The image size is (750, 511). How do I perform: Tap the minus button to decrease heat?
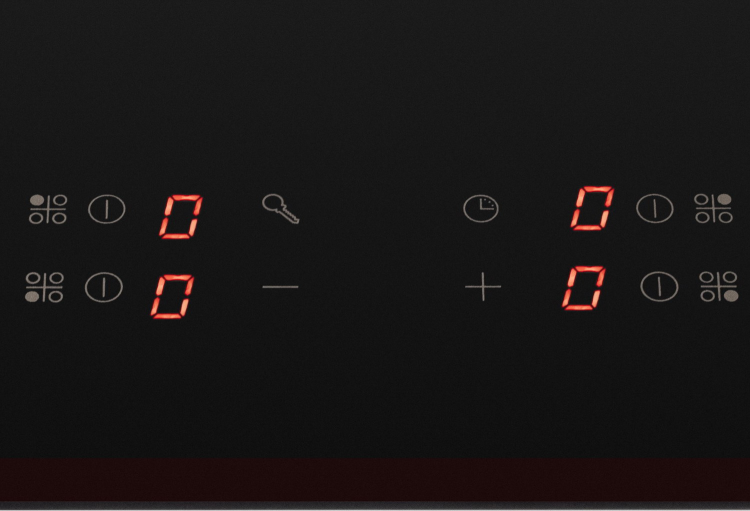click(x=280, y=287)
